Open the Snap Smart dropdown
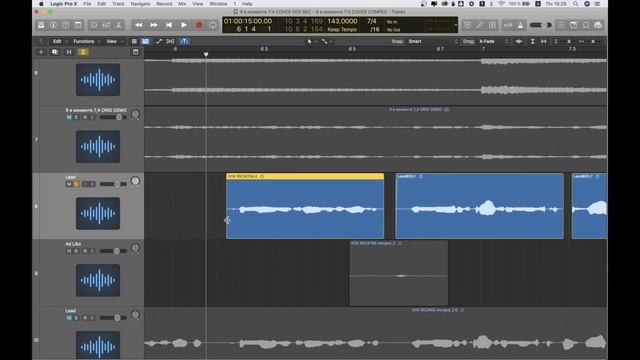Viewport: 640px width, 360px height. pyautogui.click(x=433, y=41)
